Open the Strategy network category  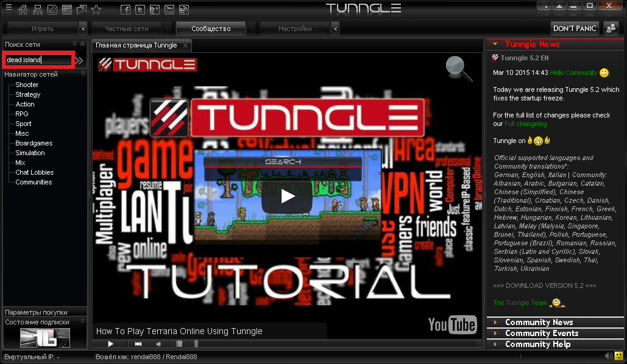(27, 94)
